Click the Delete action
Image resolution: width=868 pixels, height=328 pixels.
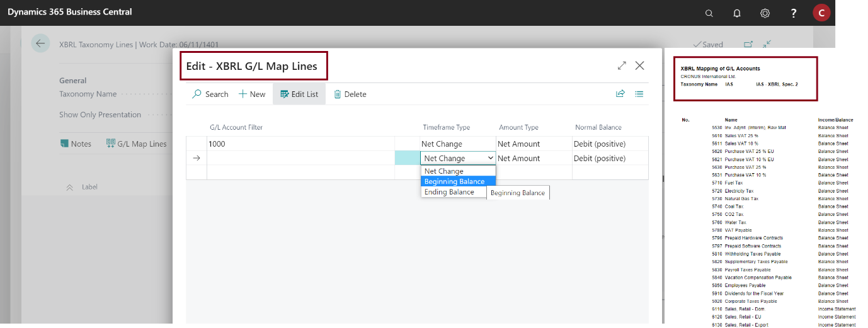[350, 94]
